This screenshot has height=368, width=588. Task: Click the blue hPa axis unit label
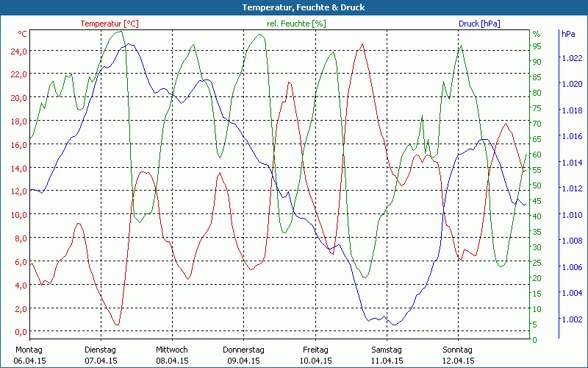(x=568, y=34)
